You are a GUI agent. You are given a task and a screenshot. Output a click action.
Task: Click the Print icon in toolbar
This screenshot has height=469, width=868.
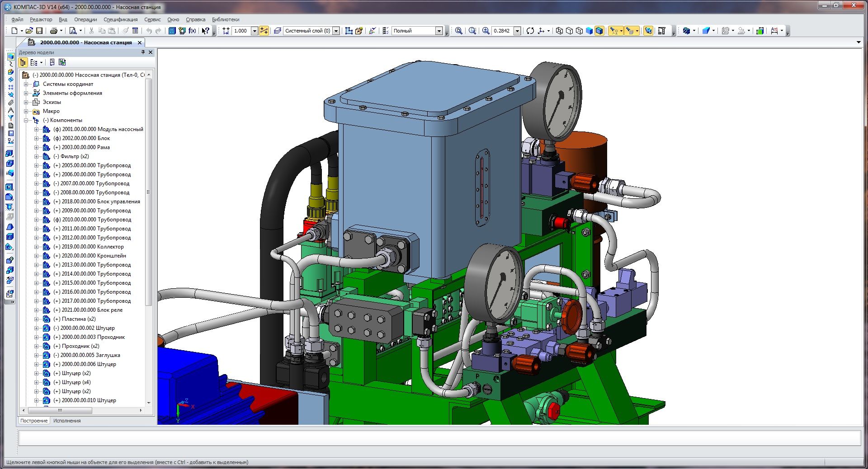pyautogui.click(x=54, y=31)
